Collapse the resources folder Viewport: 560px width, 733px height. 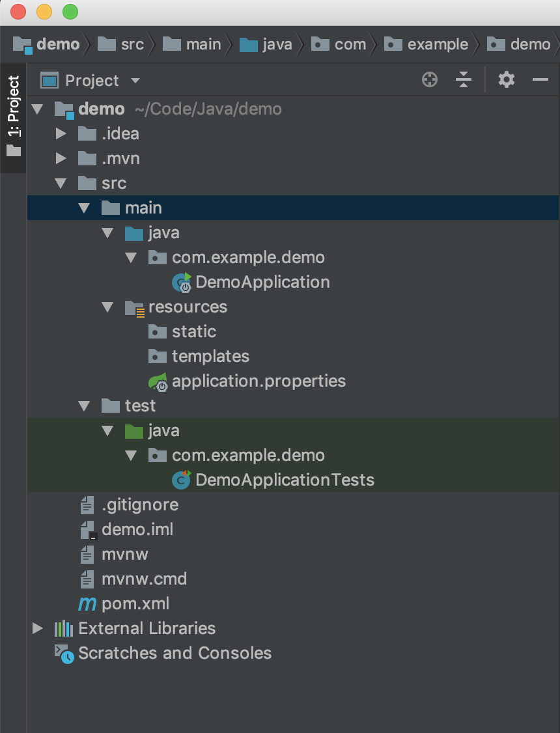point(108,307)
